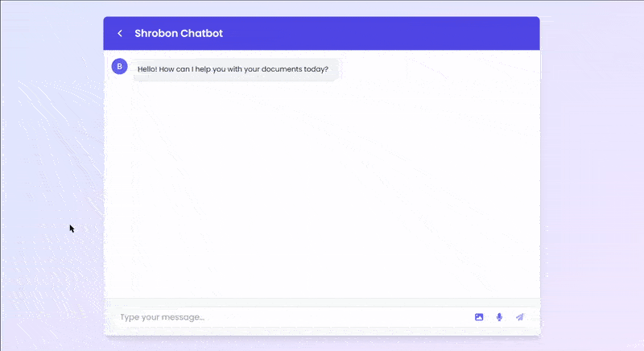Click the circular B profile badge

(120, 66)
